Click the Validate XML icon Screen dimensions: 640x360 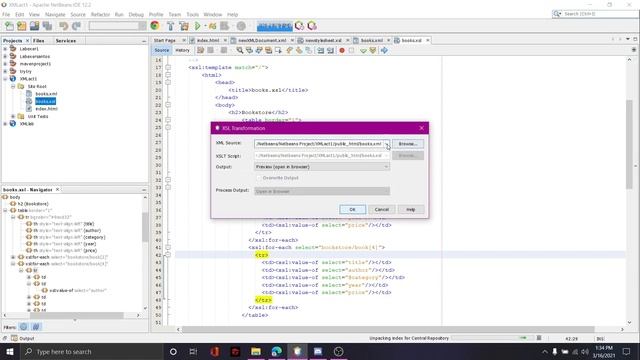click(373, 50)
